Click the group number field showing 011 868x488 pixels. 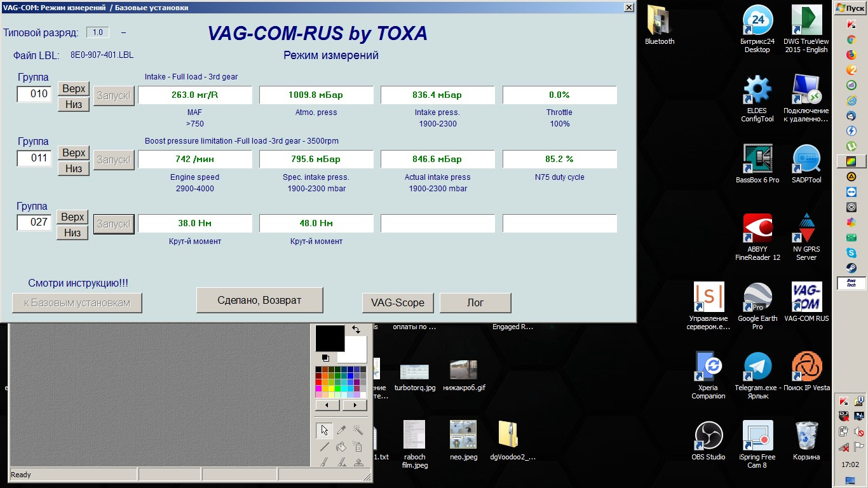34,158
